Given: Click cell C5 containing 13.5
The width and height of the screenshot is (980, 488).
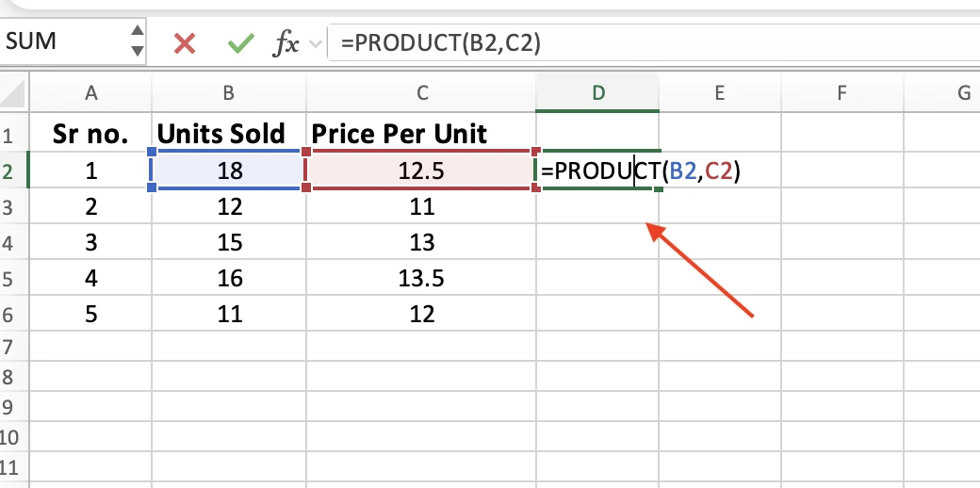Looking at the screenshot, I should tap(422, 277).
